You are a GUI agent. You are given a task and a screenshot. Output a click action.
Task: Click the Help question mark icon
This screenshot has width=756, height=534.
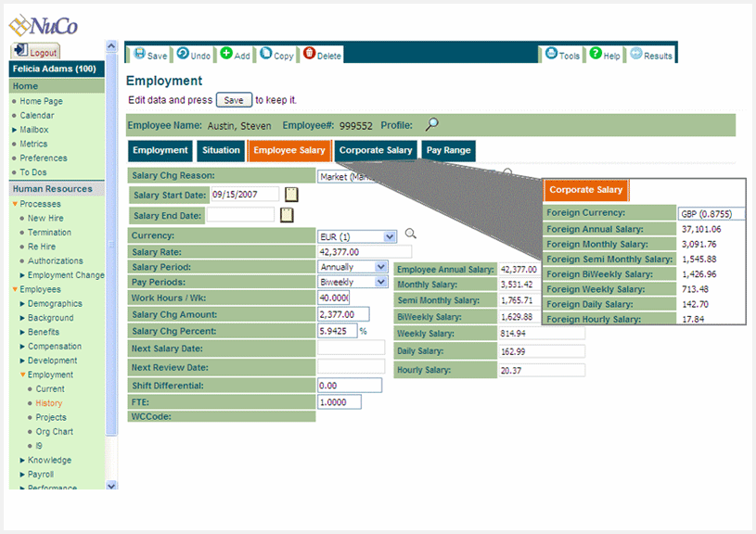[596, 54]
